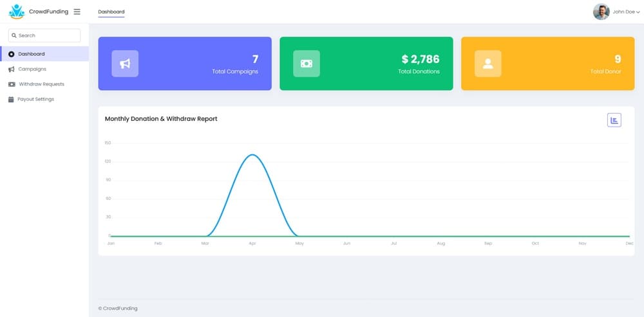The image size is (644, 317).
Task: Open the Total Donations card
Action: 366,64
